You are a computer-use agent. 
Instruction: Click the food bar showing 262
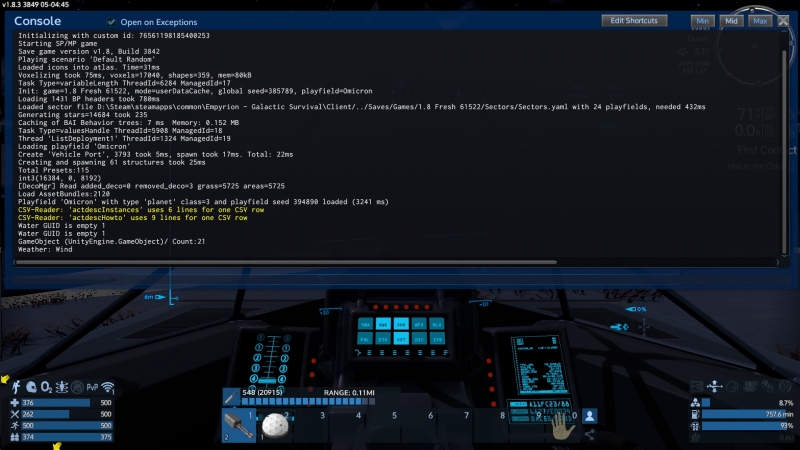66,414
